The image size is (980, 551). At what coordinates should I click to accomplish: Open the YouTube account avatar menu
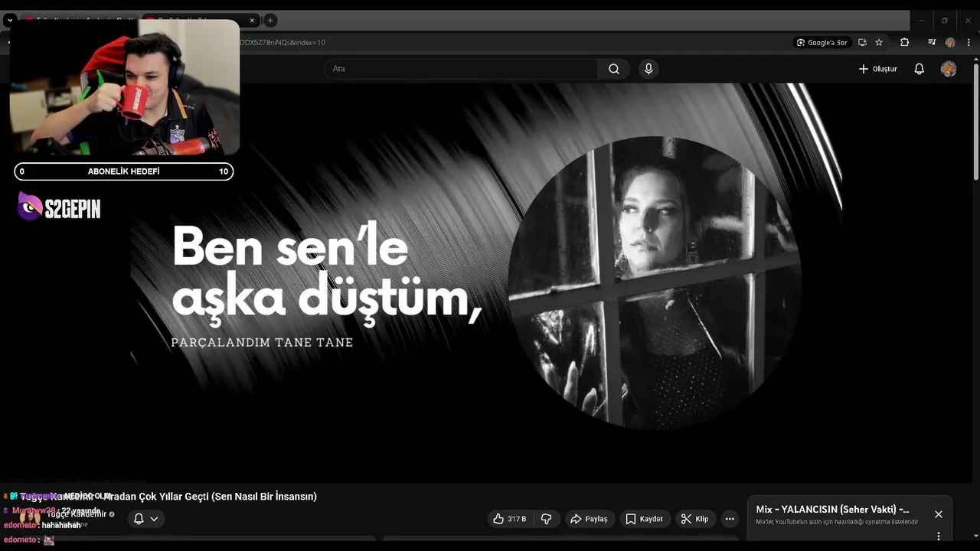pos(949,69)
